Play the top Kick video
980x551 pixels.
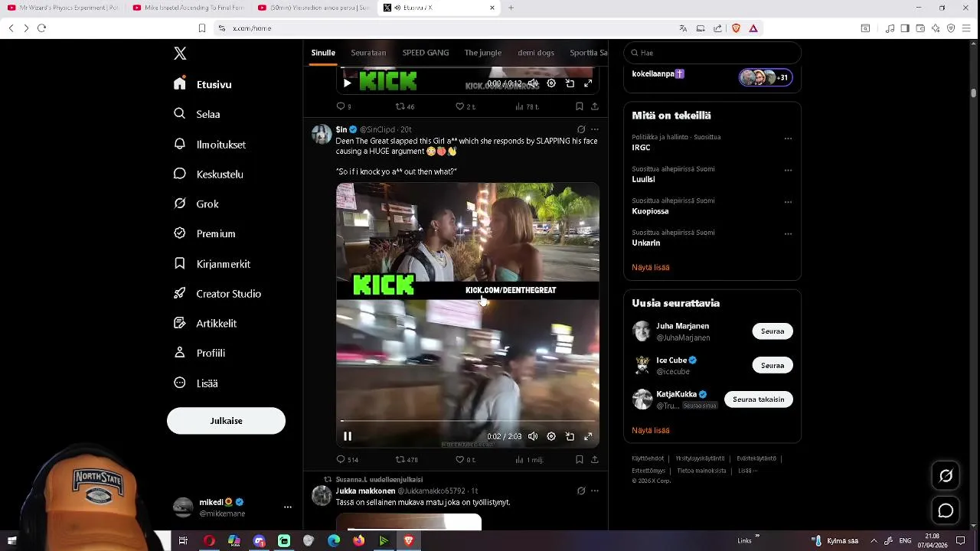coord(348,83)
